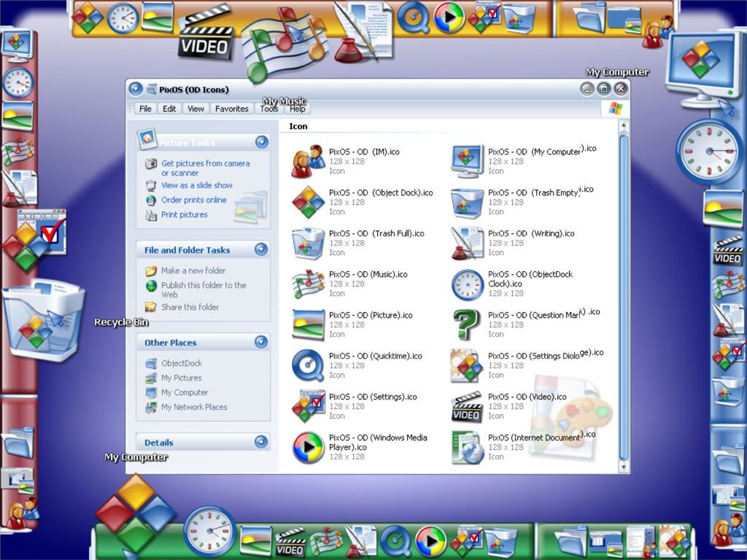This screenshot has width=747, height=560.
Task: Click the folder icon in bottom dock
Action: (x=570, y=540)
